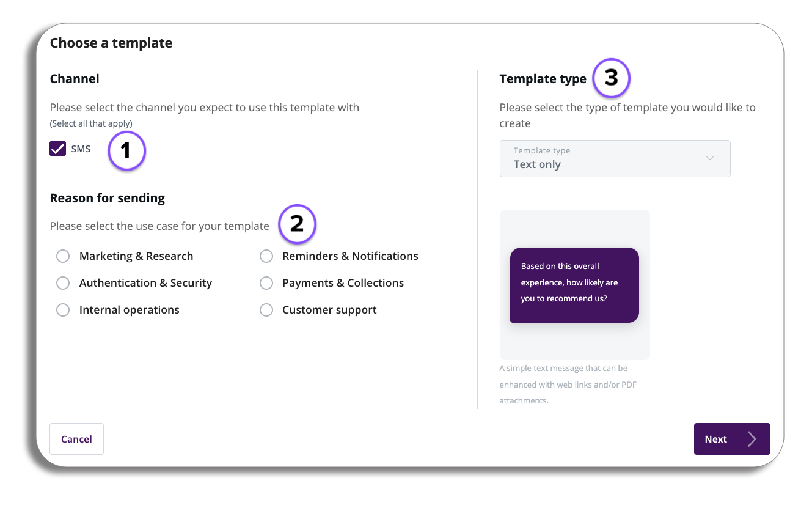Click the checkmark icon in SMS box
This screenshot has height=508, width=812.
click(58, 149)
